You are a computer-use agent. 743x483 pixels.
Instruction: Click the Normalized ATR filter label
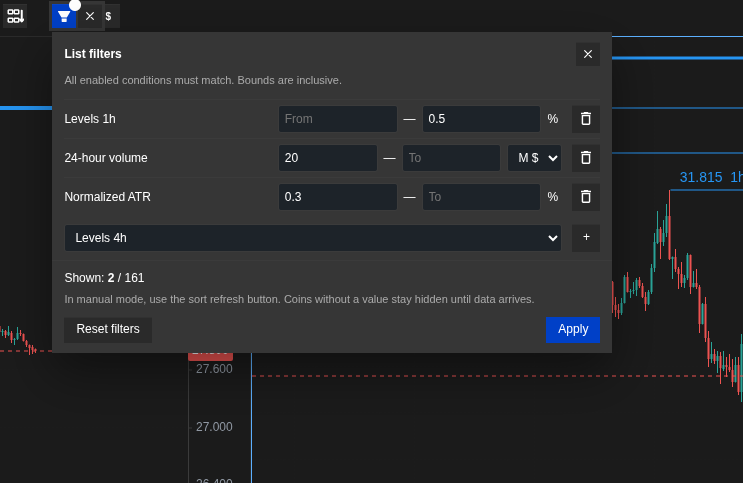pyautogui.click(x=108, y=197)
